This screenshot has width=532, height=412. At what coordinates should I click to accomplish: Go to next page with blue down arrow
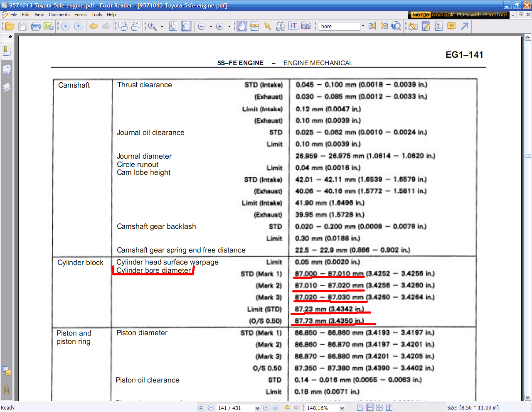[x=78, y=26]
